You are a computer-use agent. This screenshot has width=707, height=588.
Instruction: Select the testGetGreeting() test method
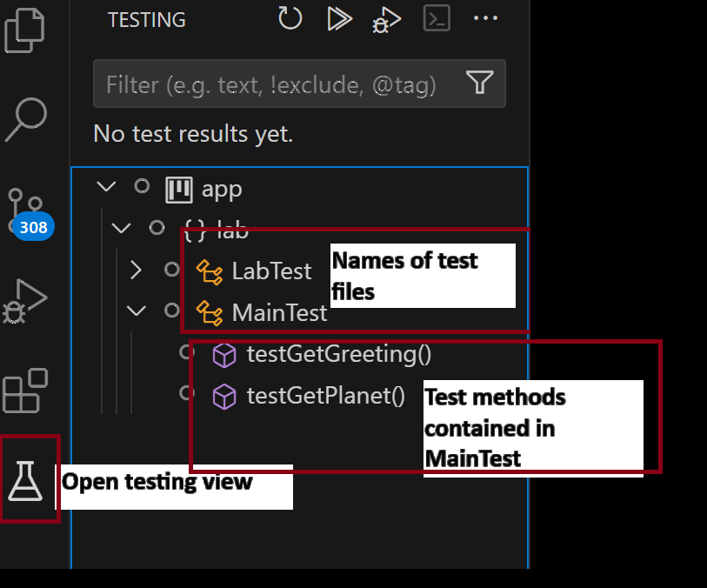(x=338, y=354)
